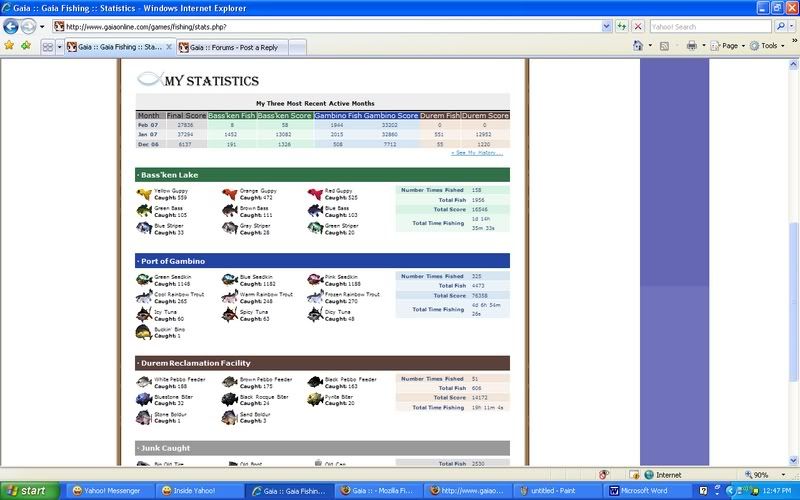This screenshot has width=800, height=500.
Task: Go back with the browser Back arrow
Action: point(11,26)
